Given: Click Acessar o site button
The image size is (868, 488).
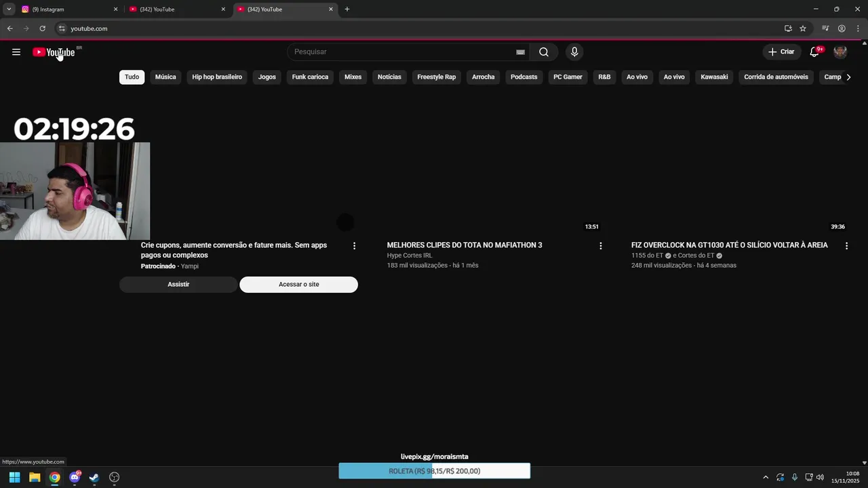Looking at the screenshot, I should [x=298, y=285].
